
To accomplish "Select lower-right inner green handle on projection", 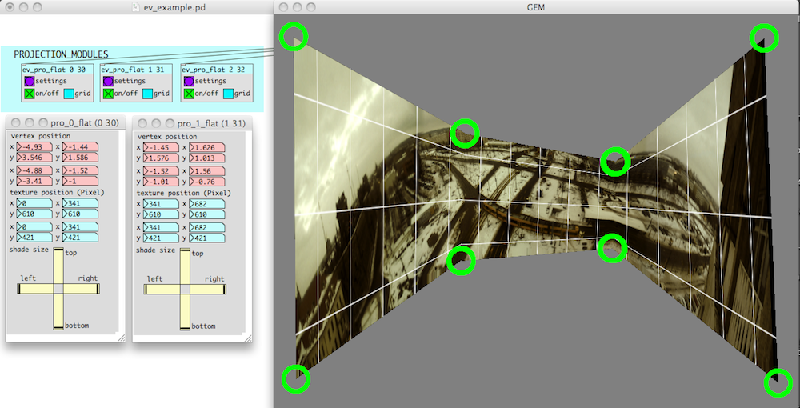I will (612, 247).
